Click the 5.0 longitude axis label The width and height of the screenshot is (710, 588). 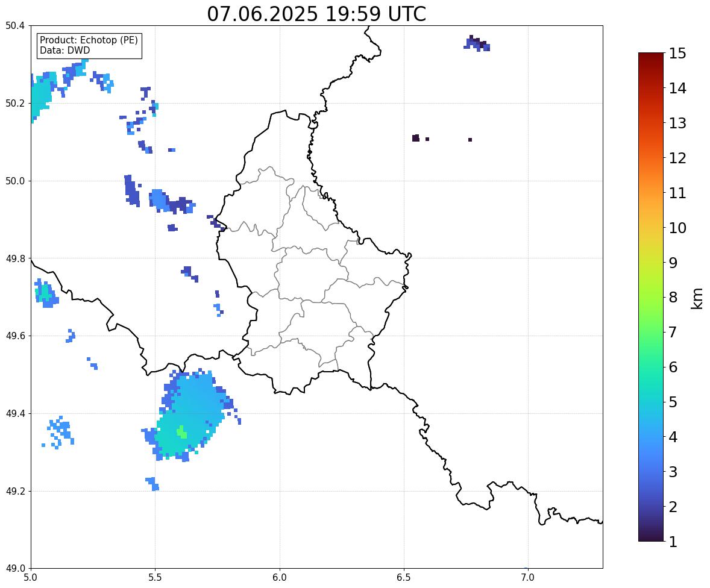(x=31, y=578)
